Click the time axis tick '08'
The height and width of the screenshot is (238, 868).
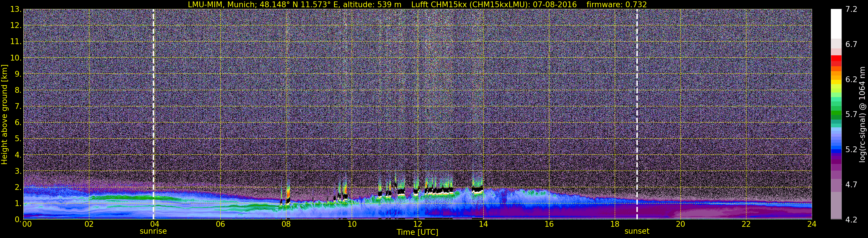pyautogui.click(x=286, y=224)
